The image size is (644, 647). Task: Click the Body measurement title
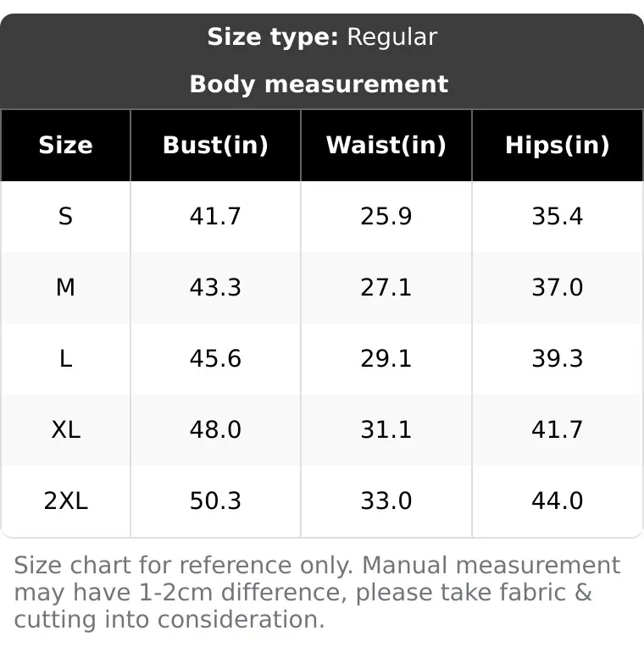319,84
